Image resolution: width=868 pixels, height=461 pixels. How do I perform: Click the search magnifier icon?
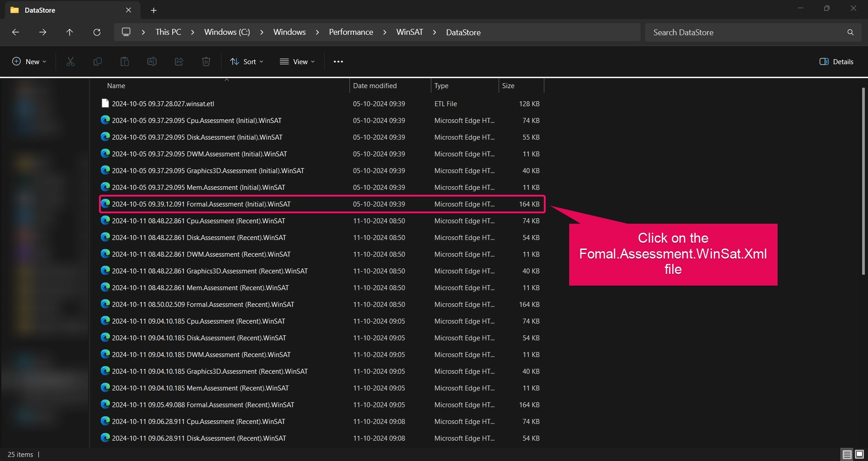click(x=850, y=32)
